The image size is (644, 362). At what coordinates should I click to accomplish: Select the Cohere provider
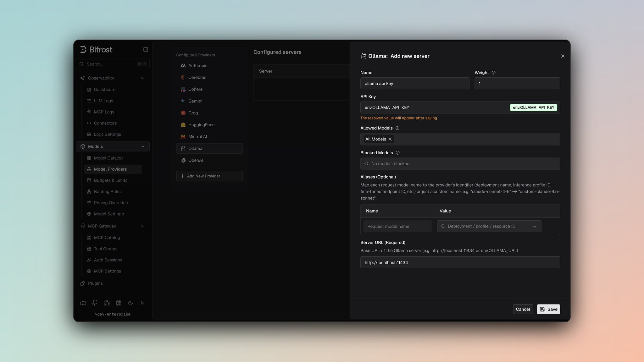click(x=209, y=89)
